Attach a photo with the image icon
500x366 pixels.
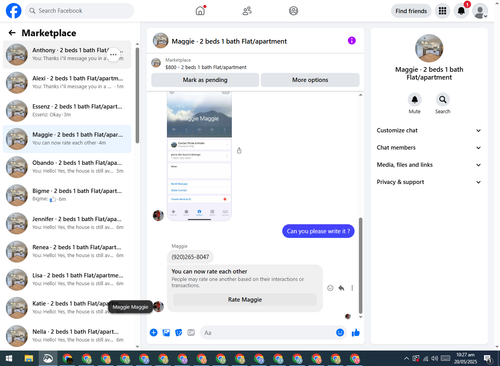(x=166, y=332)
